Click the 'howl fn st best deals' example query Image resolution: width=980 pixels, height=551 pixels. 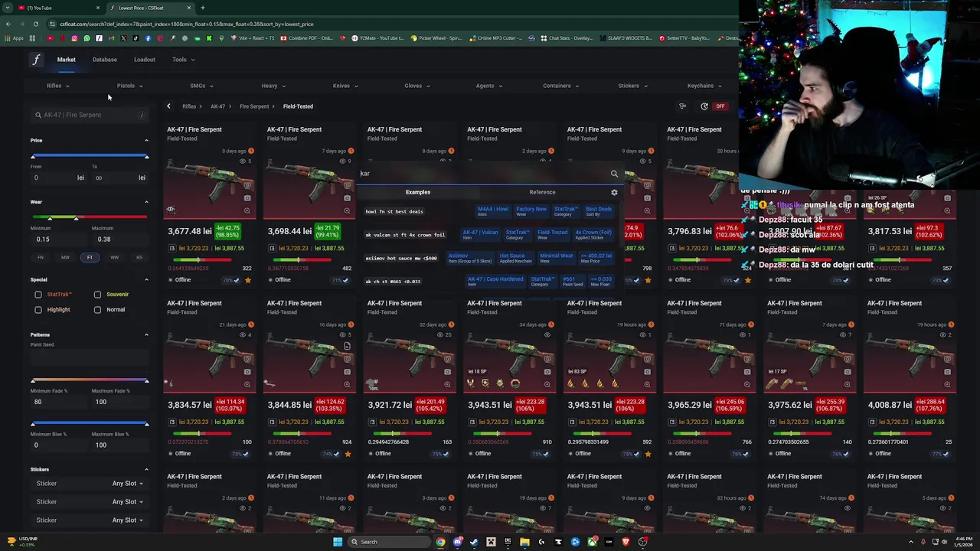click(x=394, y=211)
